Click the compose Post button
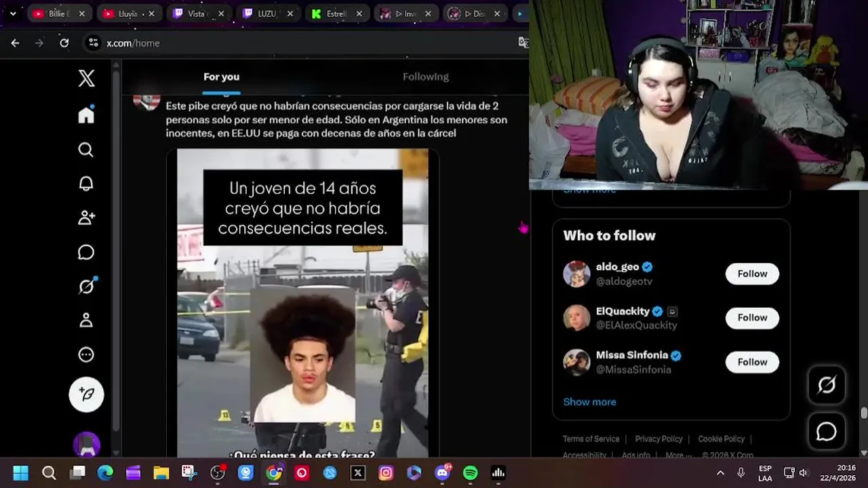This screenshot has height=488, width=868. [x=86, y=394]
